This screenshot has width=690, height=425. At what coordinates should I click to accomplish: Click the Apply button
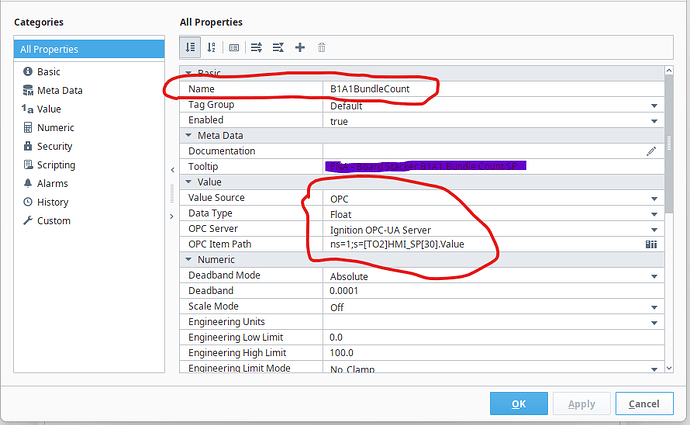click(x=581, y=403)
